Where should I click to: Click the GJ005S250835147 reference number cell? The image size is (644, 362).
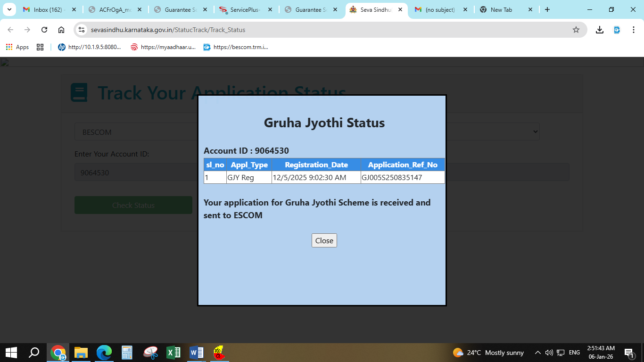point(403,177)
